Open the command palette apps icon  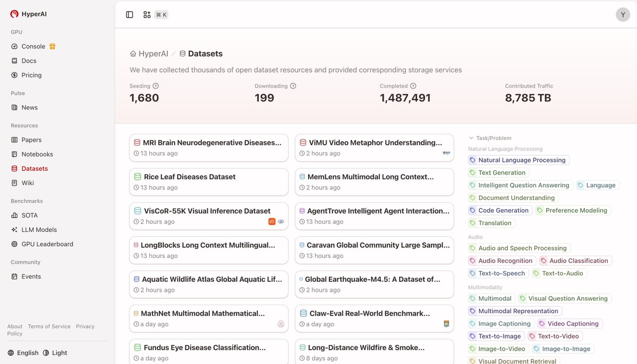[x=147, y=15]
